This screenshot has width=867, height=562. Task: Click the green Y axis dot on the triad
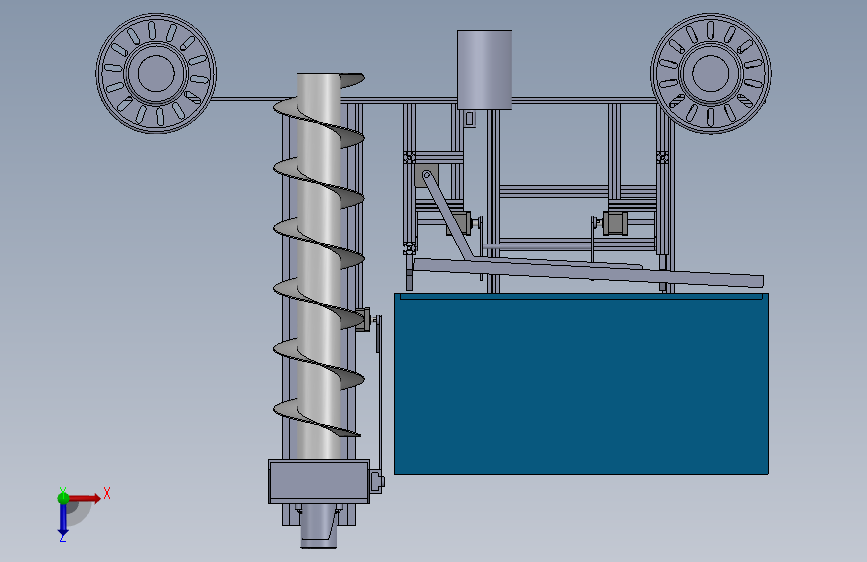point(63,498)
